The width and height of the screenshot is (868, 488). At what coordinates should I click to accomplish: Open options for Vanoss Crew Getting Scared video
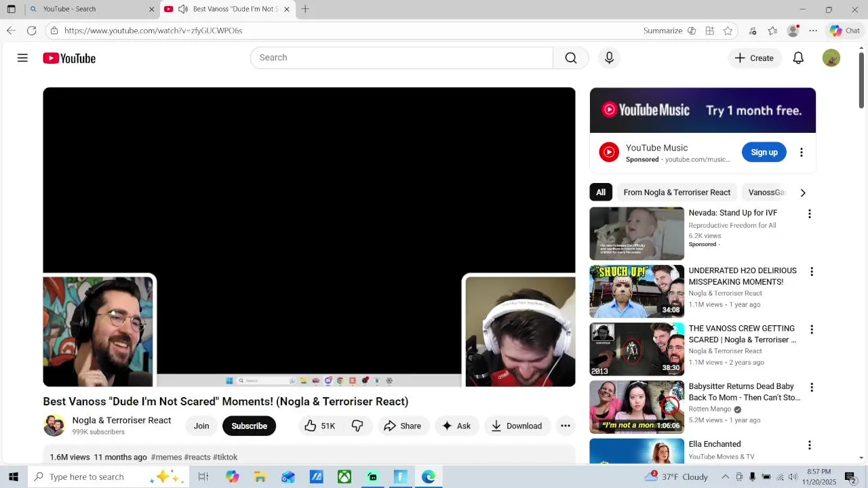point(811,329)
